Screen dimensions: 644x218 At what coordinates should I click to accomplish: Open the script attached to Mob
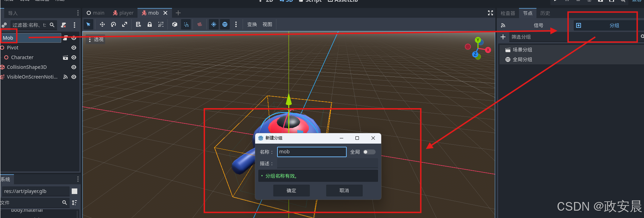click(x=65, y=38)
